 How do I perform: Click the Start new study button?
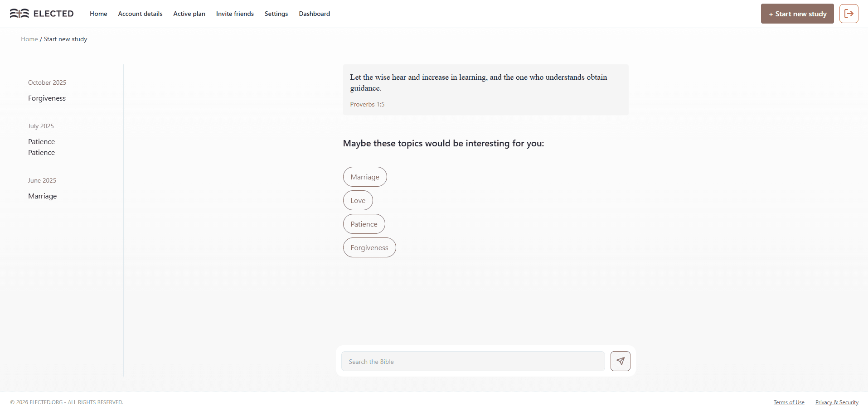coord(797,14)
